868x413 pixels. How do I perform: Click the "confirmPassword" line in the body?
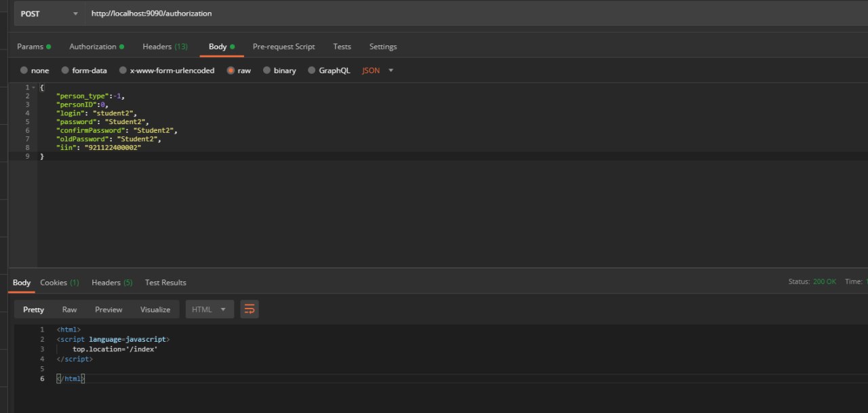click(117, 130)
